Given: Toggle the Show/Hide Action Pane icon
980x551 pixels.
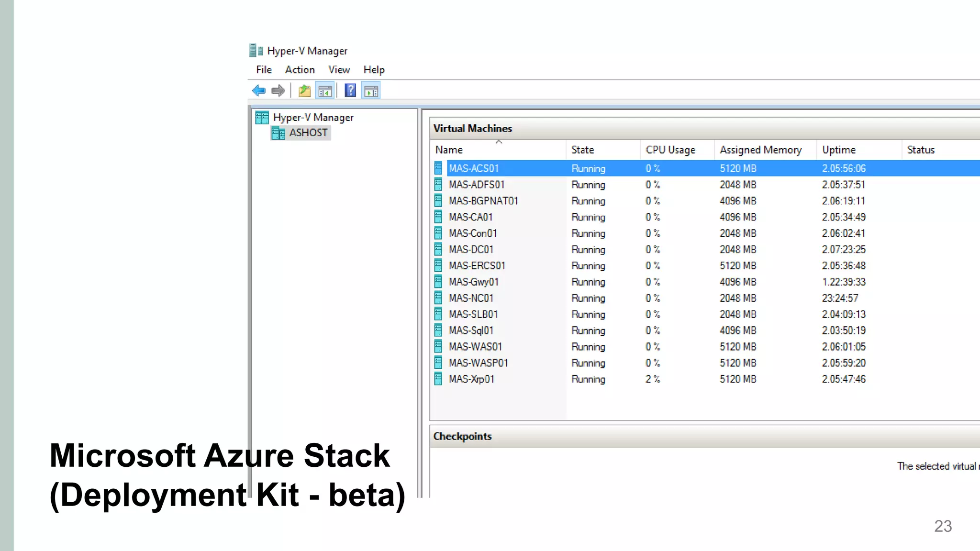Looking at the screenshot, I should (x=371, y=90).
